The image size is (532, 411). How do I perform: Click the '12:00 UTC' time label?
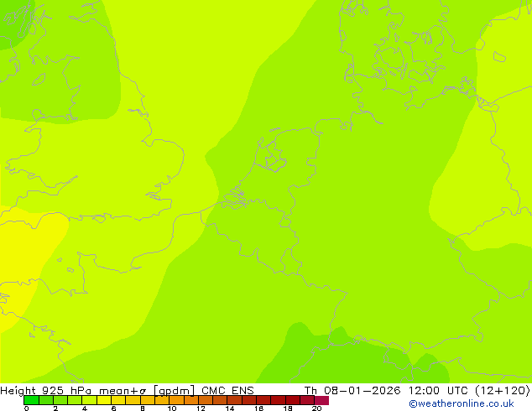tap(438, 391)
